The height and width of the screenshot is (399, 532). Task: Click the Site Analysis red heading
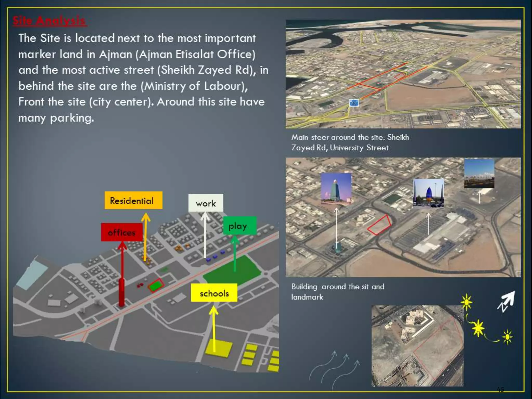click(x=49, y=21)
